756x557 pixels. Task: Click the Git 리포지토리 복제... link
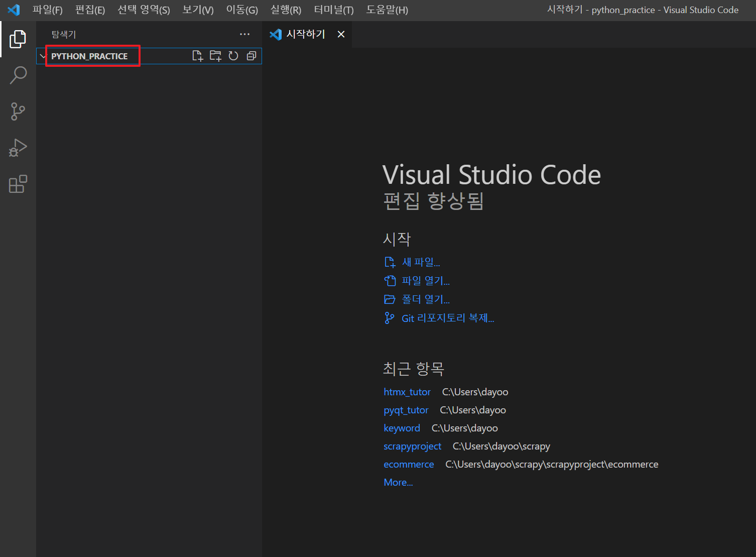tap(448, 318)
